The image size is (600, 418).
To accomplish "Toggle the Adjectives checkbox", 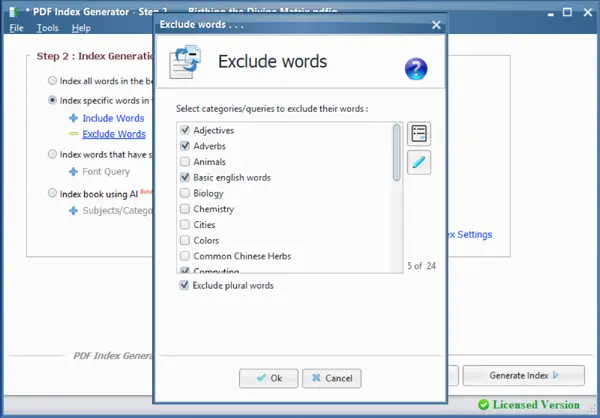I will [185, 131].
